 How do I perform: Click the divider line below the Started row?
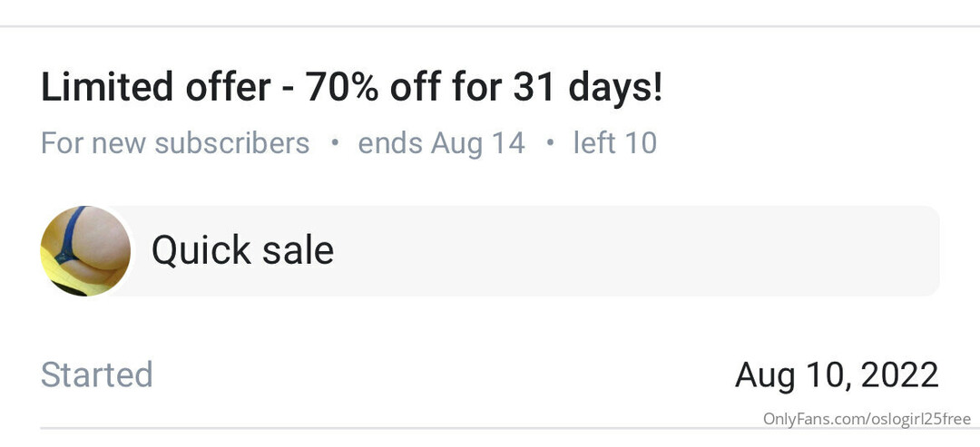[363, 428]
